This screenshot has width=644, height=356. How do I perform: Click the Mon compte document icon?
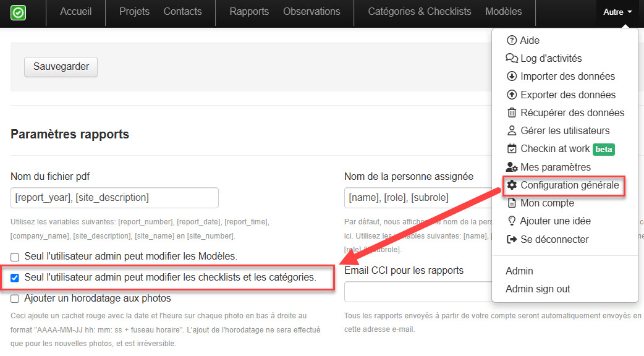[x=511, y=203]
